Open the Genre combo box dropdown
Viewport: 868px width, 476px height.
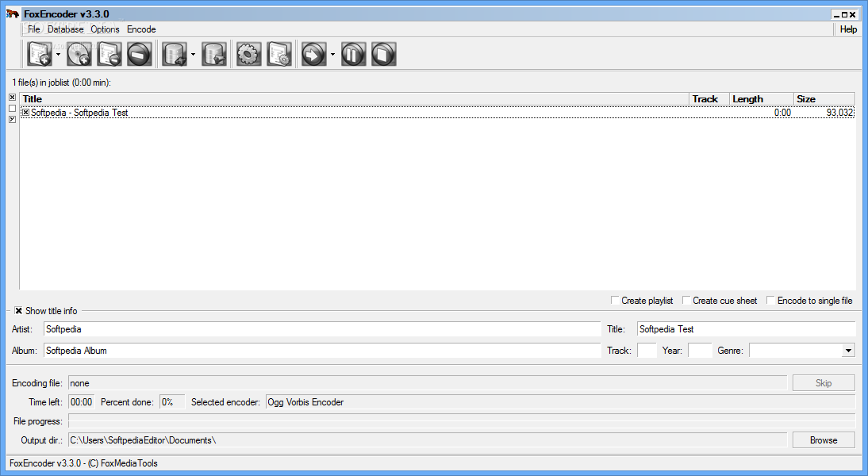click(848, 351)
